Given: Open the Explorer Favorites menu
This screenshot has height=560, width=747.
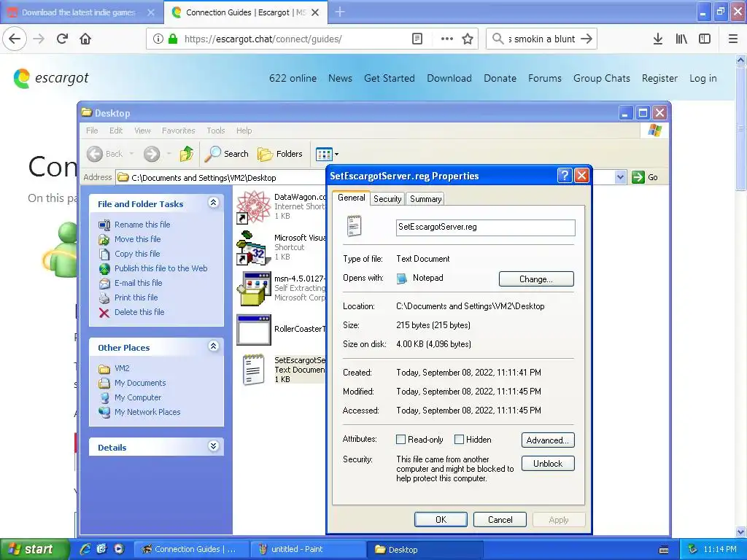Looking at the screenshot, I should [178, 131].
